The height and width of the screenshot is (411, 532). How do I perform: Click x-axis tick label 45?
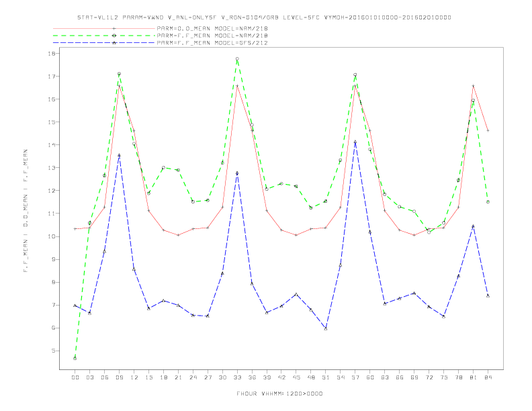(296, 377)
